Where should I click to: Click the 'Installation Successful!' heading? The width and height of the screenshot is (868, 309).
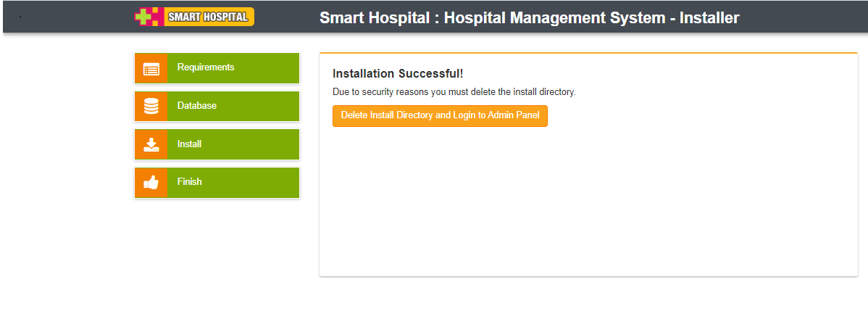397,74
